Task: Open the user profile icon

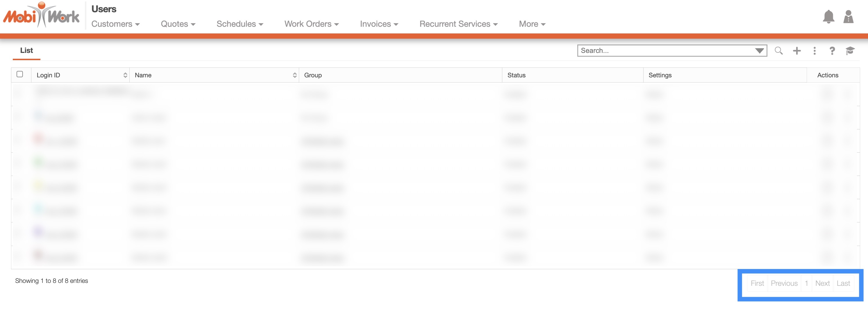Action: click(848, 17)
